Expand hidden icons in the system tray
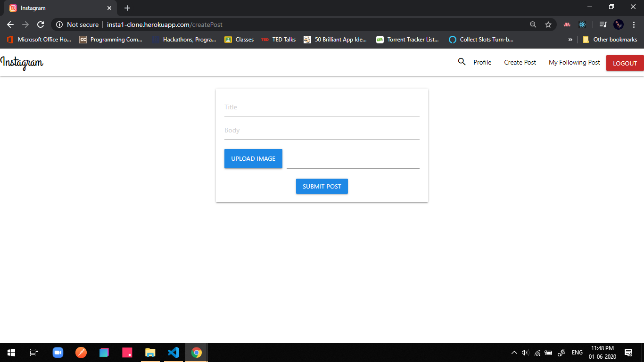The height and width of the screenshot is (362, 644). coord(514,352)
